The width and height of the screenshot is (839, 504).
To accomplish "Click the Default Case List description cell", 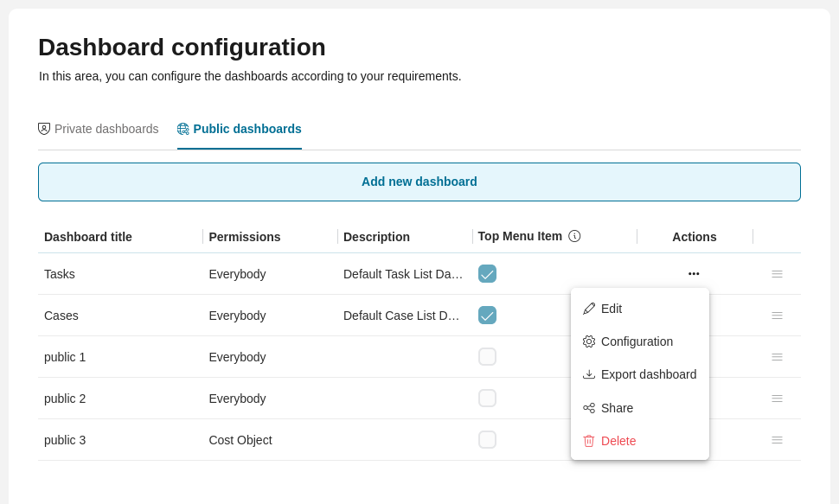I will pyautogui.click(x=401, y=316).
